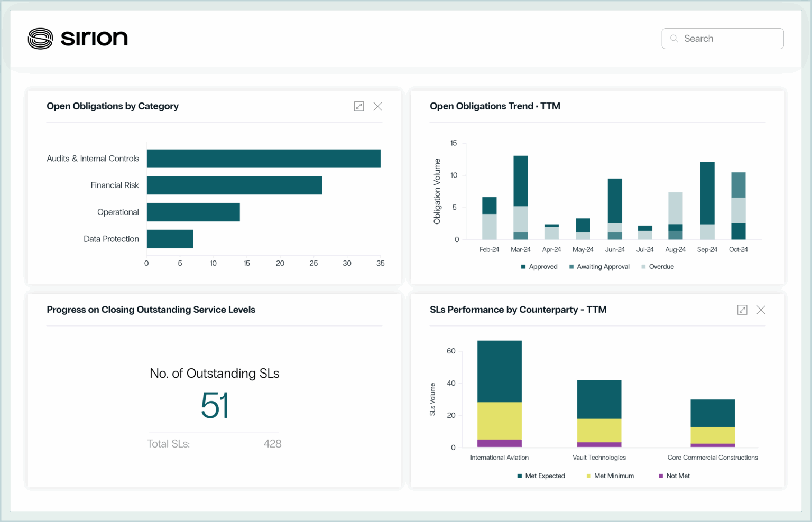Close the Open Obligations by Category panel
This screenshot has height=522, width=812.
tap(377, 106)
